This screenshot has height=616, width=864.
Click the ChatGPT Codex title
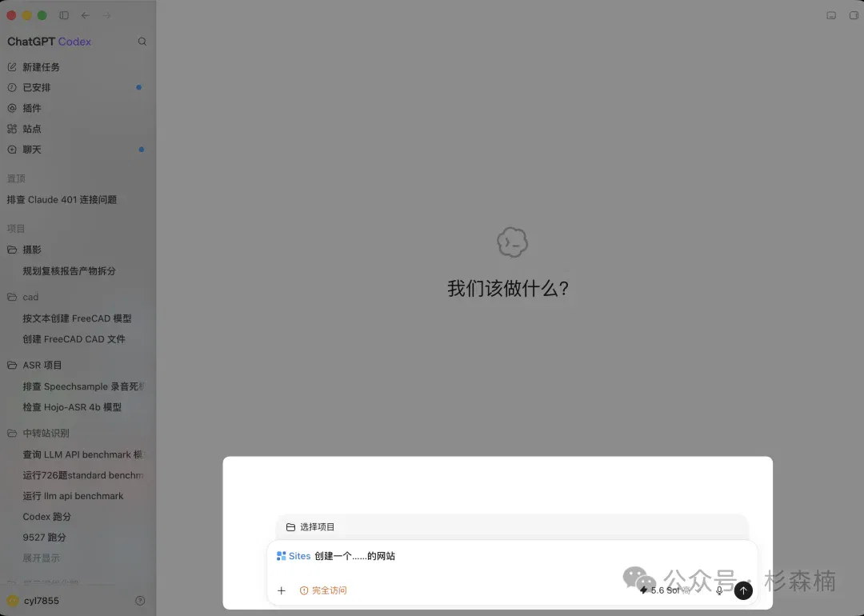49,42
